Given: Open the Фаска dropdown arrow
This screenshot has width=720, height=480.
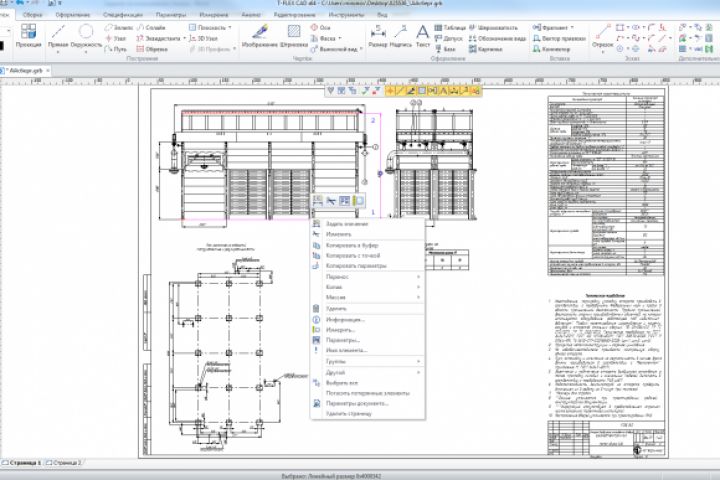Looking at the screenshot, I should [340, 38].
